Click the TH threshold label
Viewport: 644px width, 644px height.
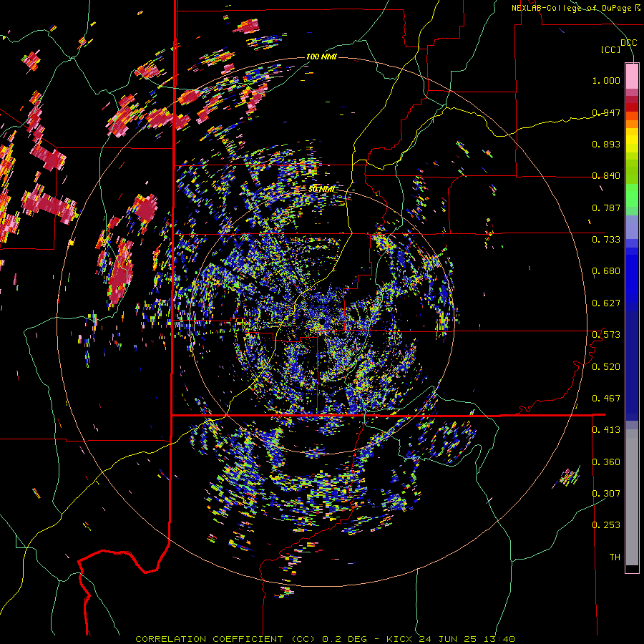[615, 557]
